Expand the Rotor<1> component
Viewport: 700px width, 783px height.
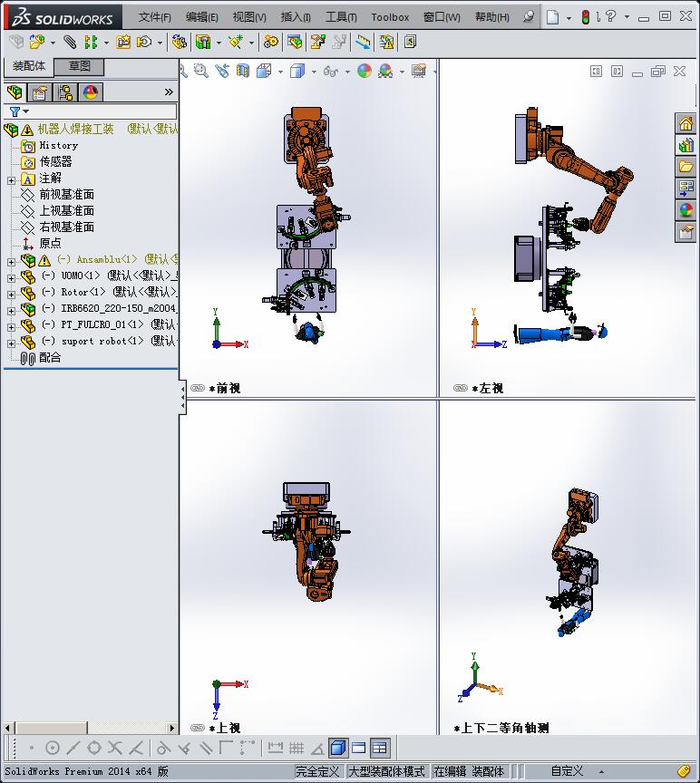tap(11, 295)
